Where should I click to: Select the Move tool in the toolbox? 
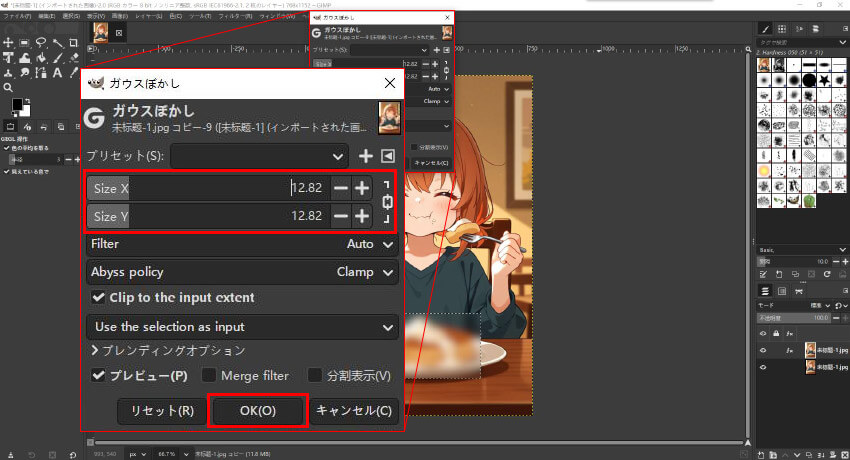(x=8, y=43)
